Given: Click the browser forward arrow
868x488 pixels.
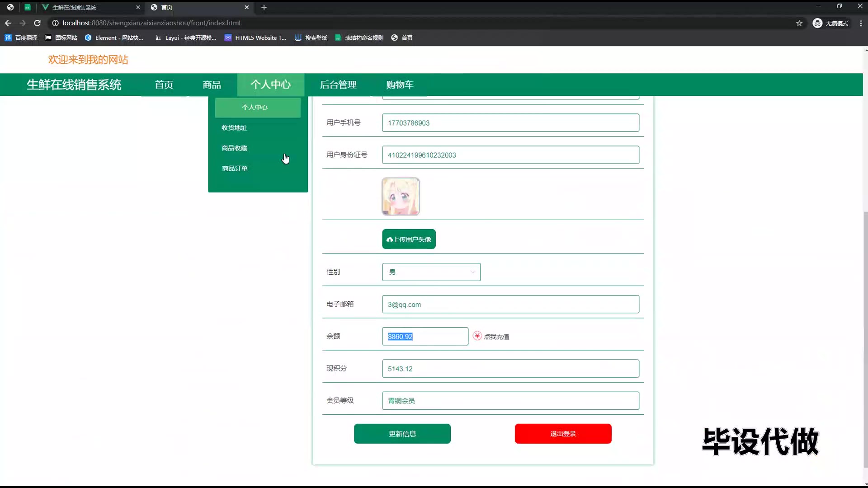Looking at the screenshot, I should tap(23, 23).
